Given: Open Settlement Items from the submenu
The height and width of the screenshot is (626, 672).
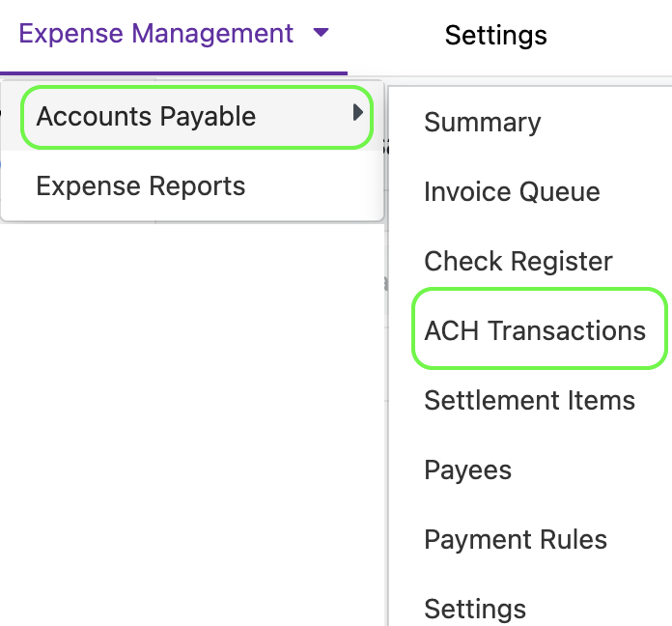Looking at the screenshot, I should click(529, 401).
